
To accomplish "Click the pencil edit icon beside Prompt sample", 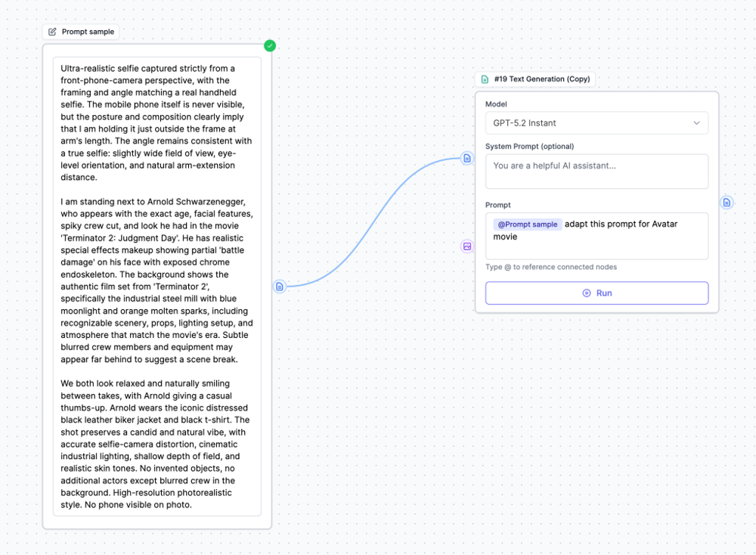I will click(52, 32).
